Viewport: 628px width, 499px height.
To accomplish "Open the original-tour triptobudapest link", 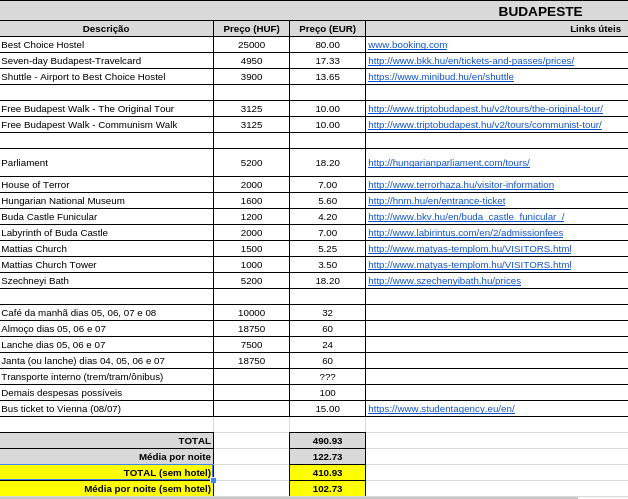I will pyautogui.click(x=485, y=109).
